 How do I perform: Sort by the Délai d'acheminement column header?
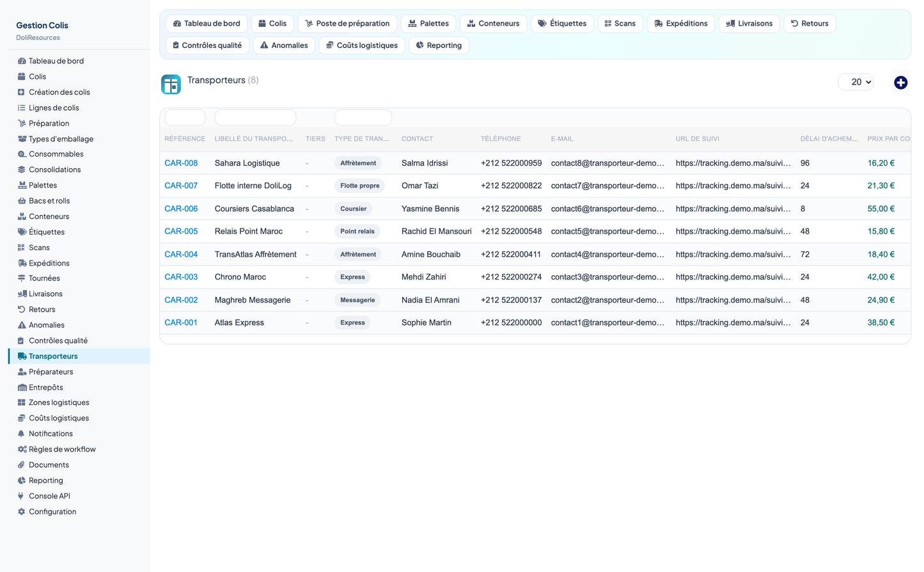pyautogui.click(x=829, y=139)
